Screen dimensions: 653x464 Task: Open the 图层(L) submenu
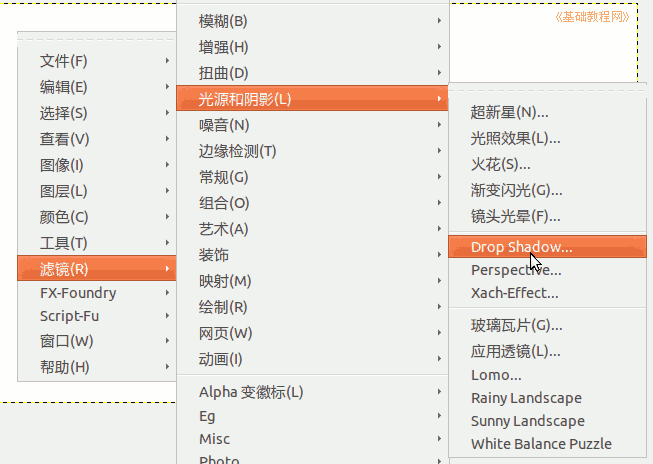click(97, 191)
